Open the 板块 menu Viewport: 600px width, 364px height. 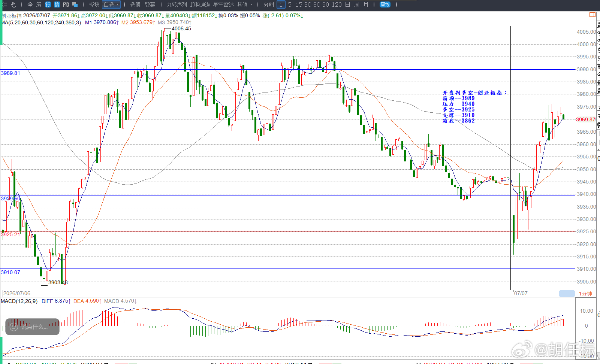point(94,4)
